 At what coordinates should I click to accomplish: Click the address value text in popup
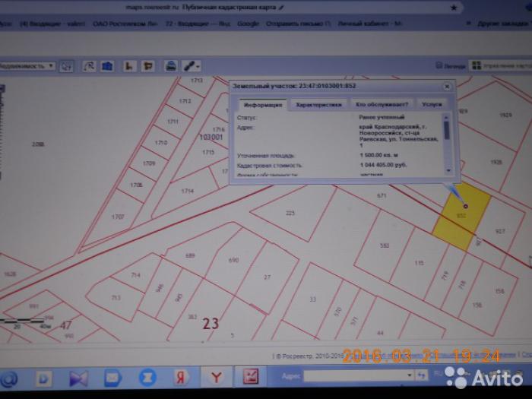pos(398,136)
